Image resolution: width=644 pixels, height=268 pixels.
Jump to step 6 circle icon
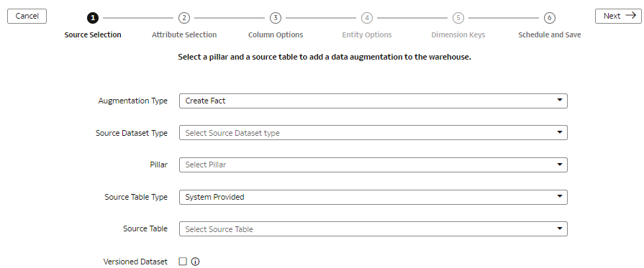550,18
